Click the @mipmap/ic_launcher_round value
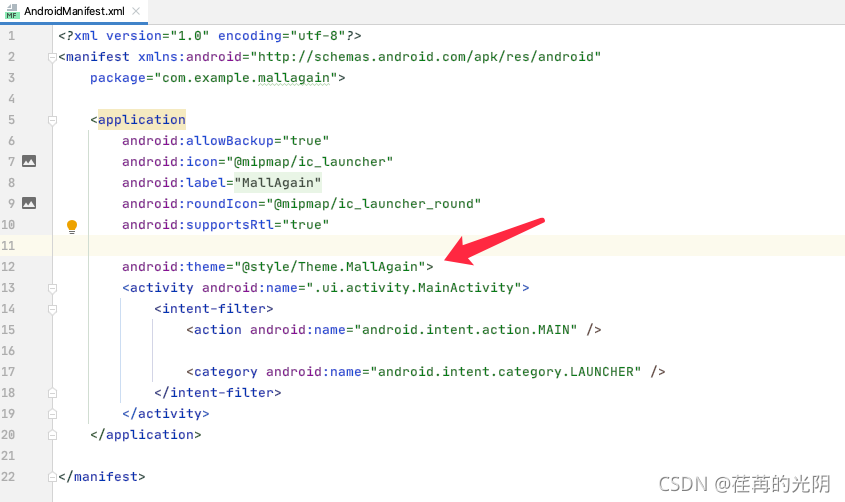This screenshot has width=845, height=502. pos(373,204)
